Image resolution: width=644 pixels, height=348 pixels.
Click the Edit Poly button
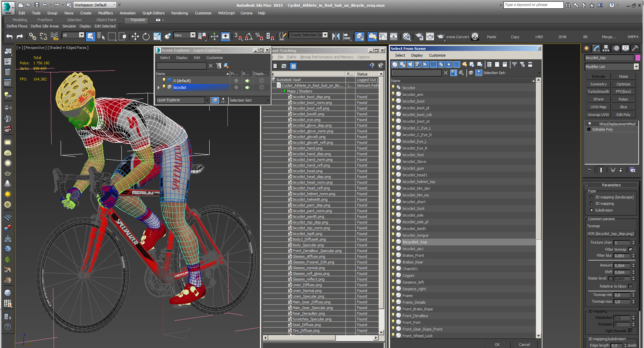point(623,114)
